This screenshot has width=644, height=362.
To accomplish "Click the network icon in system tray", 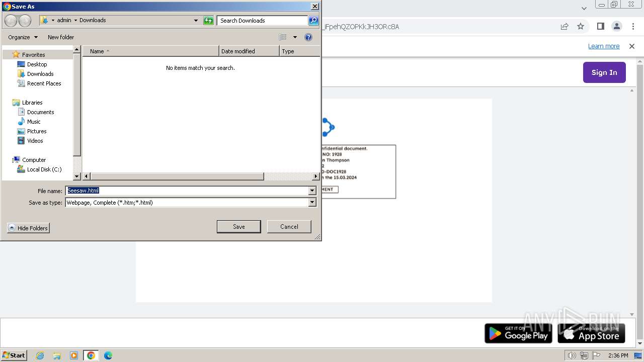I will (x=584, y=355).
